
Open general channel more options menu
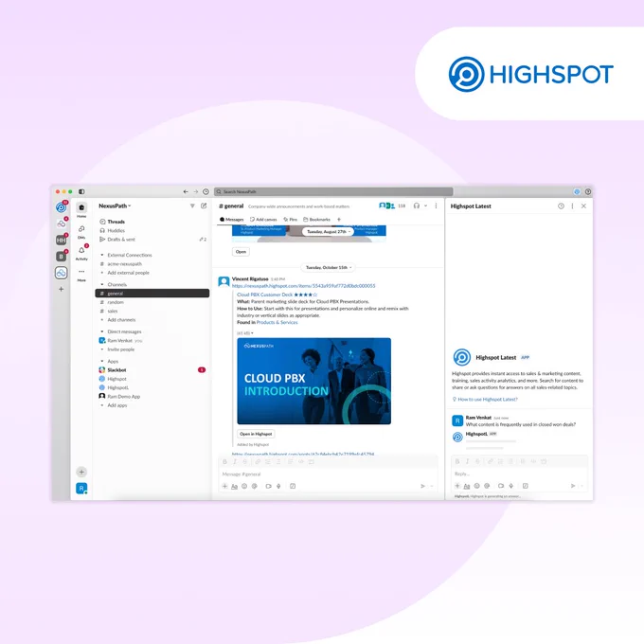click(437, 206)
